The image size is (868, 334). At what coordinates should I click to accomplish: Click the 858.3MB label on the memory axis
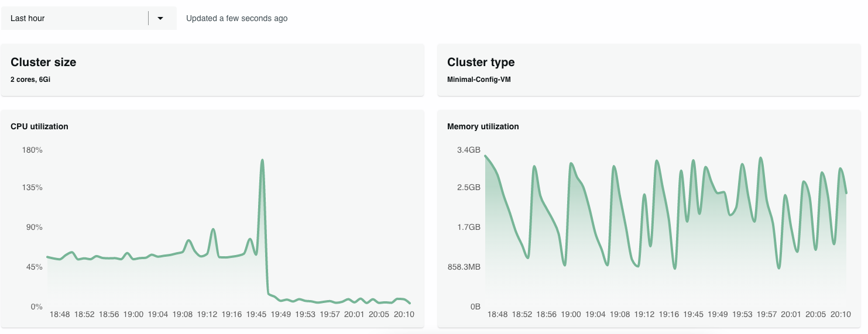point(464,267)
